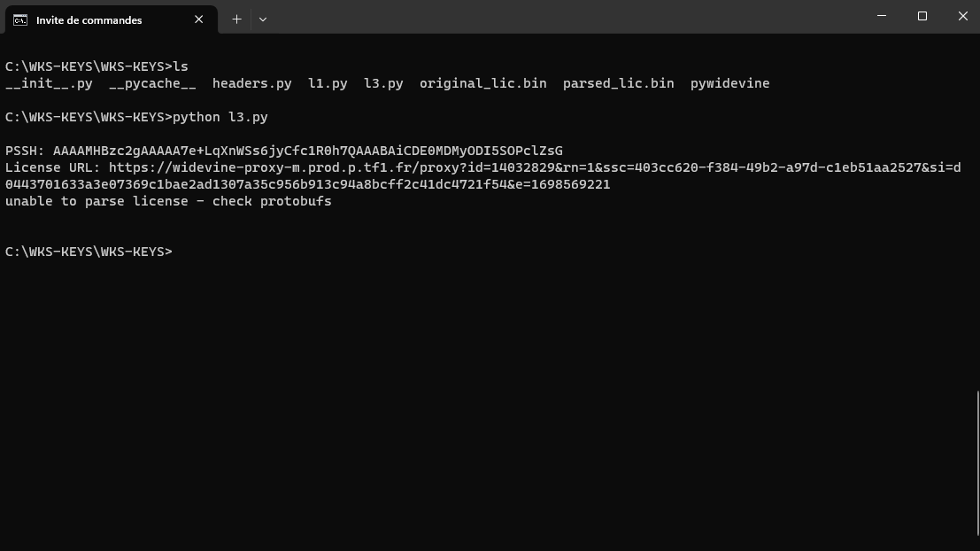Minimize the terminal window
Viewport: 980px width, 551px height.
pyautogui.click(x=882, y=16)
